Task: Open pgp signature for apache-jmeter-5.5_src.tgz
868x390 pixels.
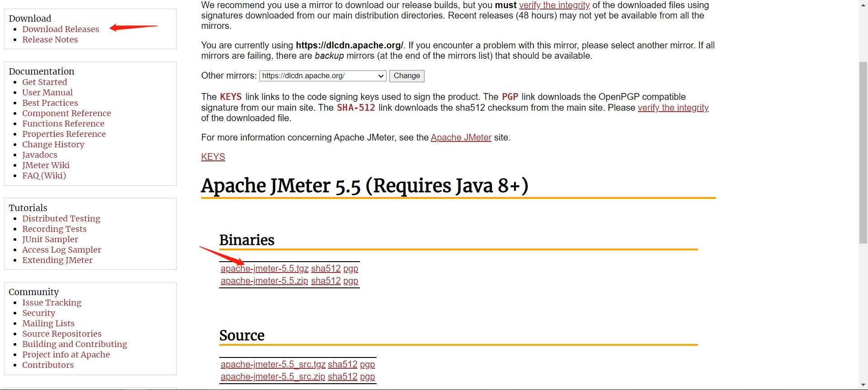Action: tap(368, 365)
